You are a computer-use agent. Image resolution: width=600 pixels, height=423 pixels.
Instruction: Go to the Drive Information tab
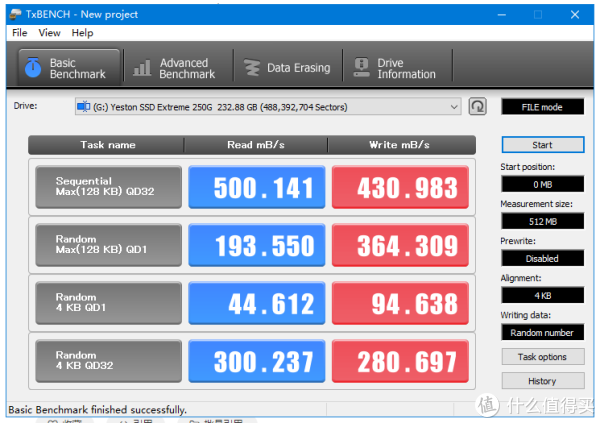pos(397,68)
